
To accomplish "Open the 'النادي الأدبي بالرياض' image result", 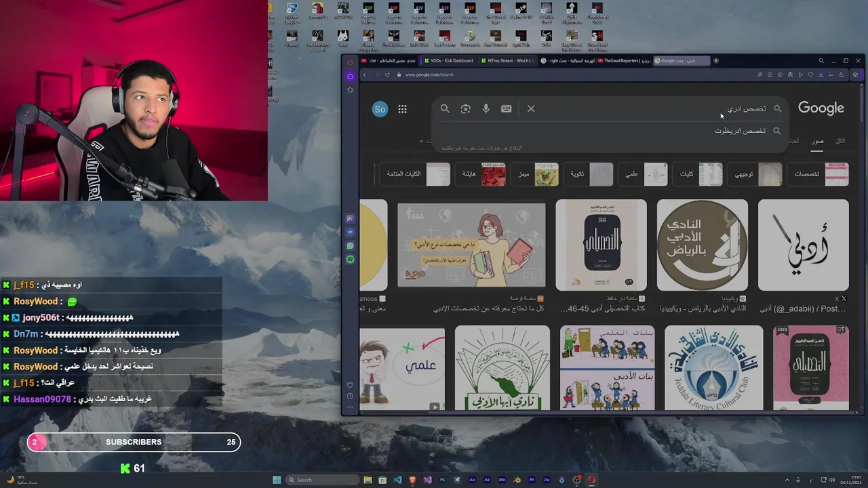I will (x=702, y=245).
